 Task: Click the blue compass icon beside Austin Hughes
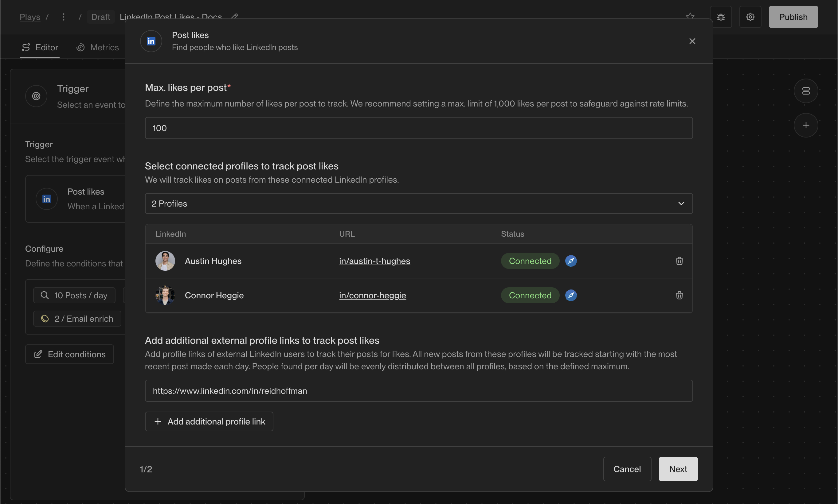[570, 261]
